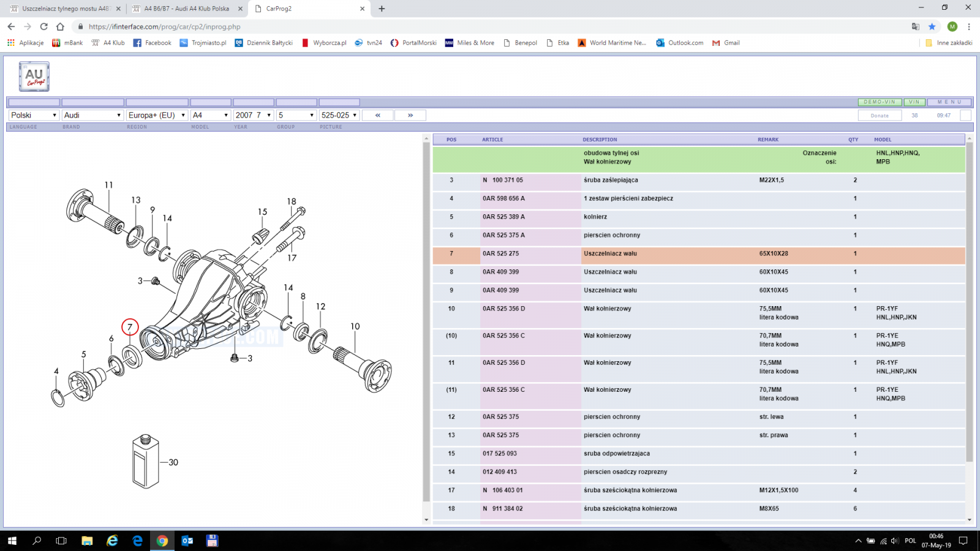Open the Brand dropdown showing Audi
The image size is (980, 551).
click(92, 115)
